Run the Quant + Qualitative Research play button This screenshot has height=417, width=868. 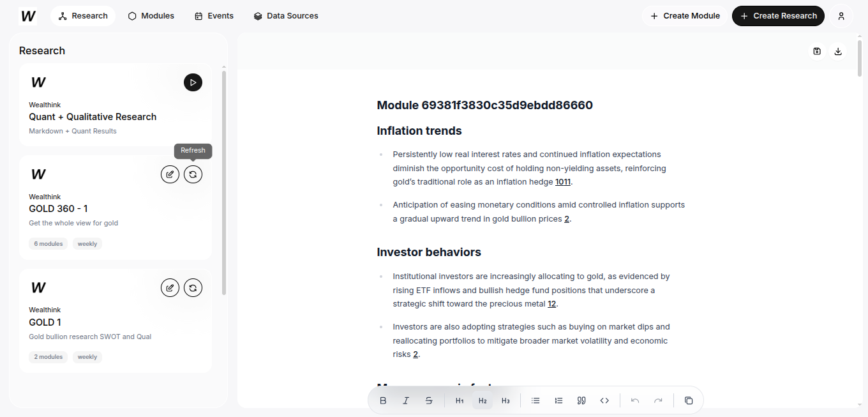(193, 82)
